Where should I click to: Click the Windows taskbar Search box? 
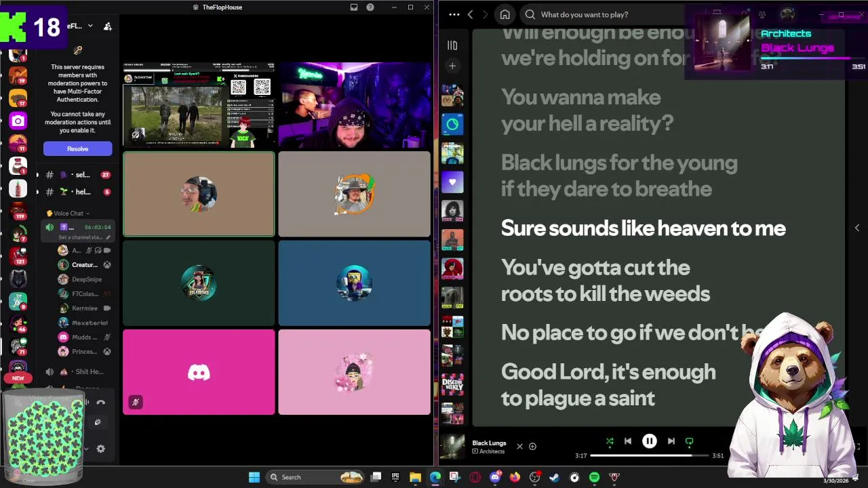point(315,477)
